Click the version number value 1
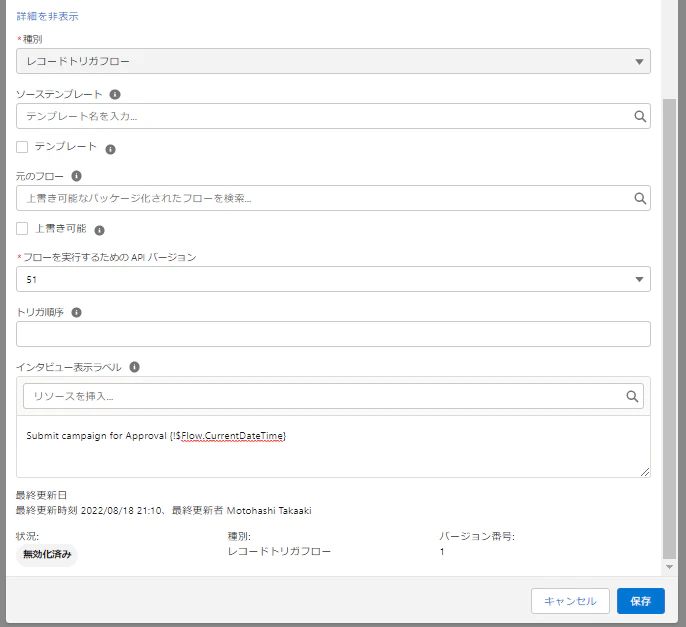Screen dimensions: 686x627 pyautogui.click(x=442, y=552)
